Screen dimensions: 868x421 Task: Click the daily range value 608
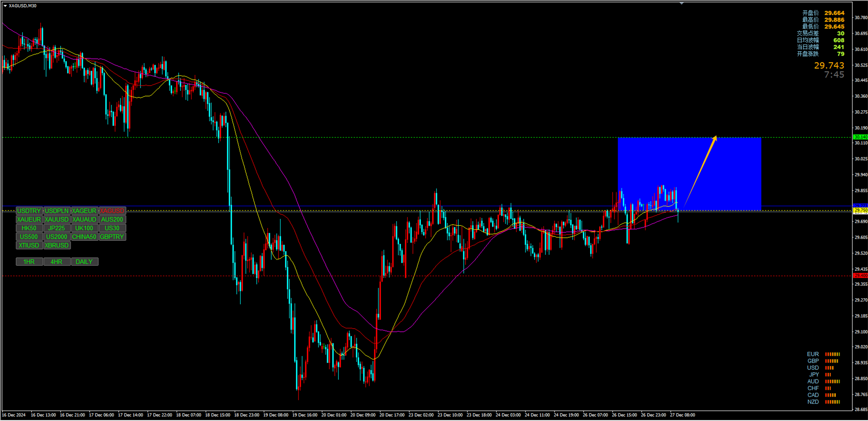click(x=839, y=40)
